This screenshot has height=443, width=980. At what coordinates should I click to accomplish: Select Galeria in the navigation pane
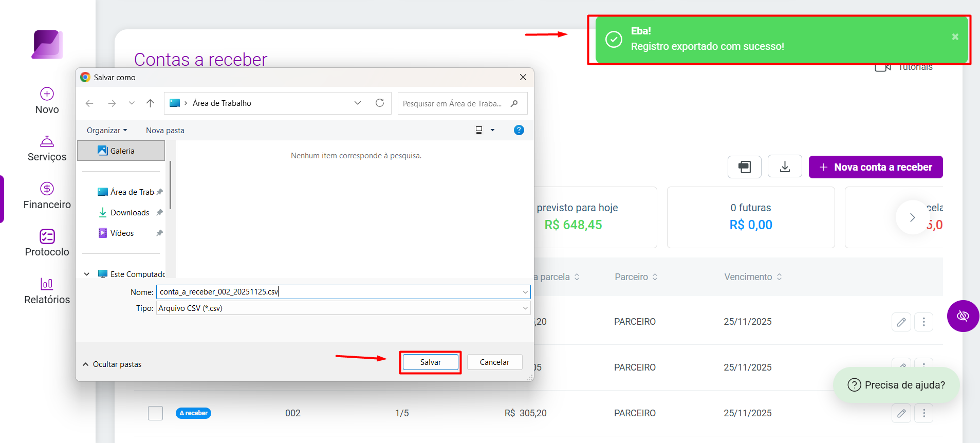121,151
